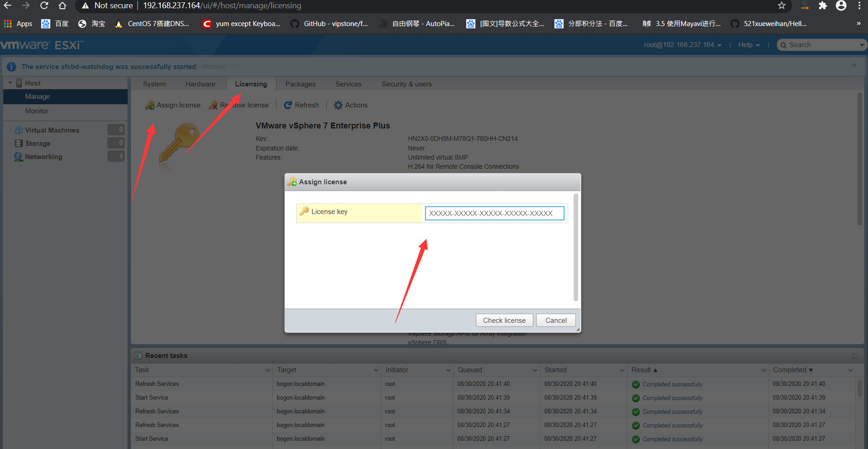Open the GitHub - vipstone bookmark
The height and width of the screenshot is (449, 868).
click(329, 24)
